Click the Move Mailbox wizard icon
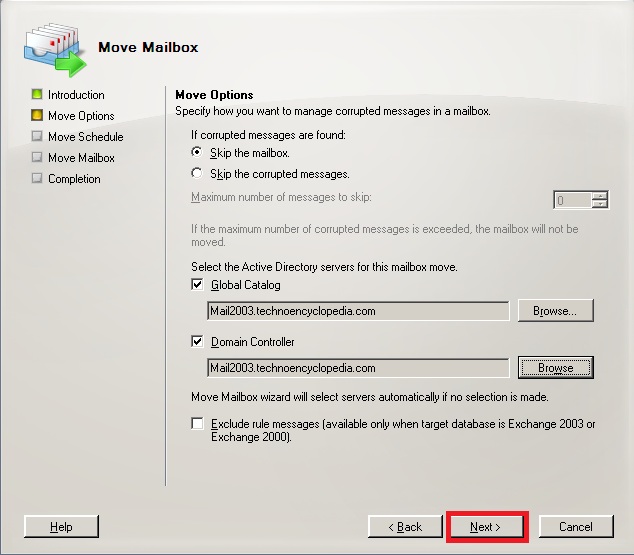 coord(55,50)
